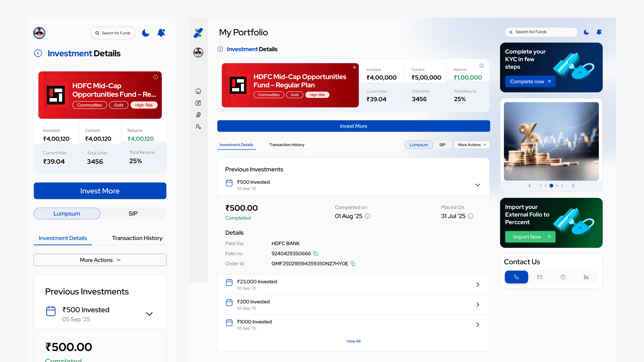Viewport: 644px width, 362px height.
Task: Click the Complete now KYC button
Action: click(530, 81)
